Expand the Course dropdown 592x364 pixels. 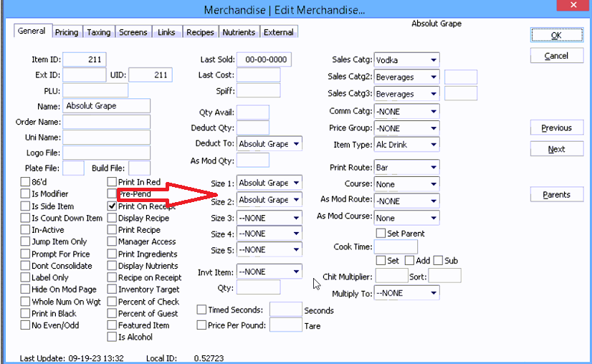[406, 184]
